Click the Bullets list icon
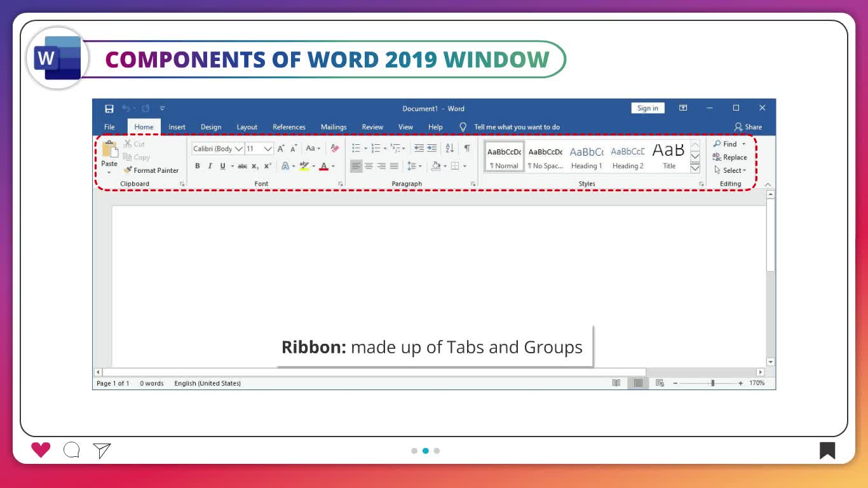868x488 pixels. (356, 149)
